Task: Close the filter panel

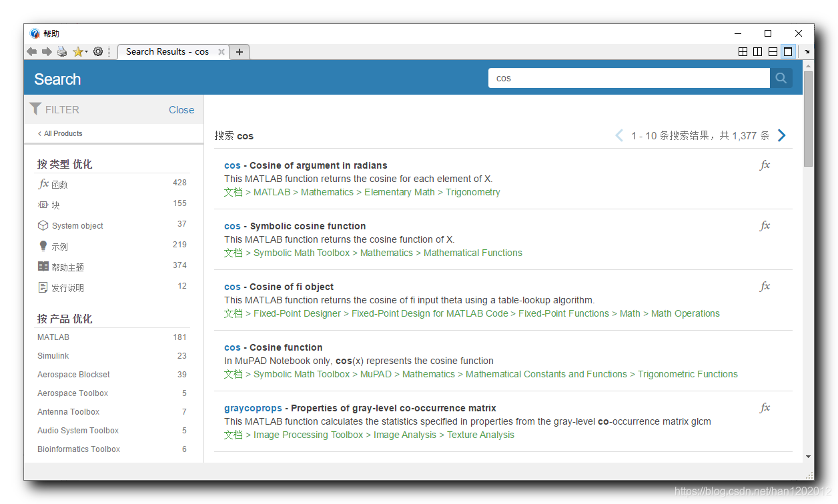Action: click(x=181, y=110)
